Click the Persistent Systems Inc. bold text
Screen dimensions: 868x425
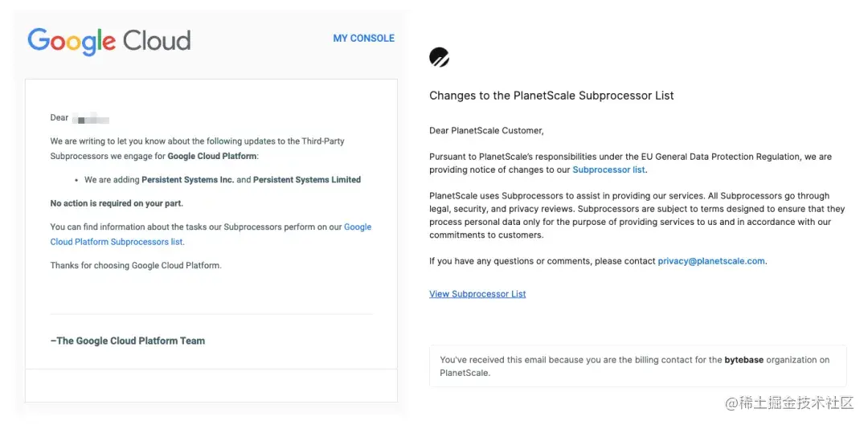tap(188, 180)
